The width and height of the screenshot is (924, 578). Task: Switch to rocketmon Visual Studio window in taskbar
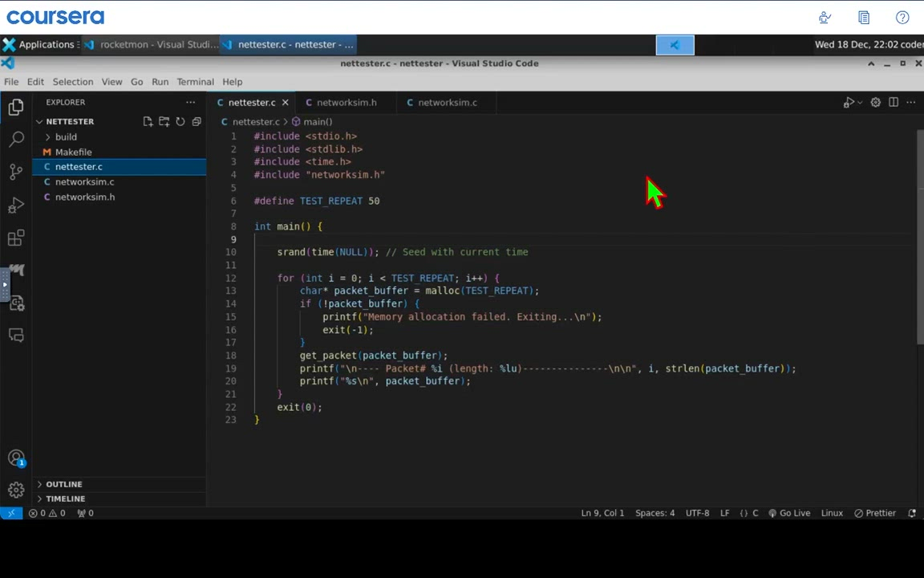click(x=151, y=45)
